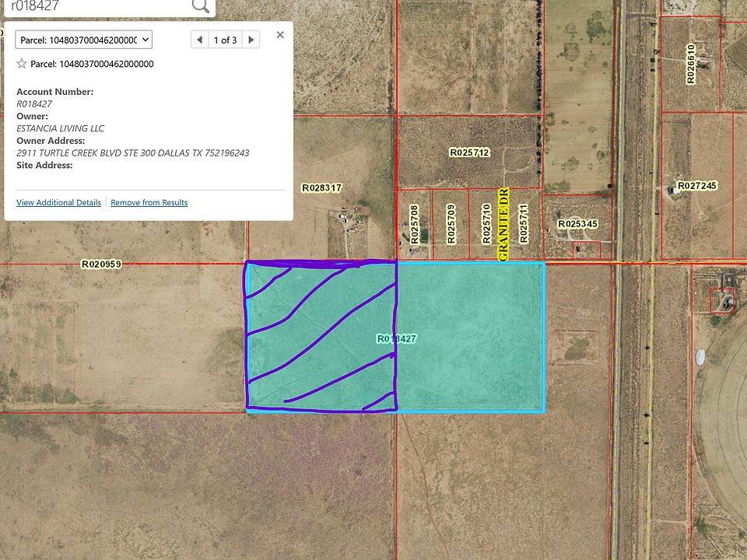Go to the previous result arrow
This screenshot has height=560, width=747.
coord(200,40)
